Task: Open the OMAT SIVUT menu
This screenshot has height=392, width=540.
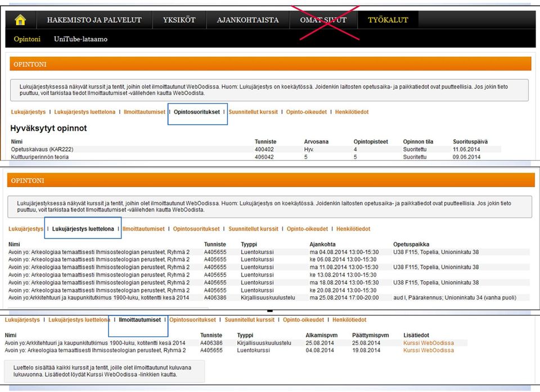Action: (323, 20)
